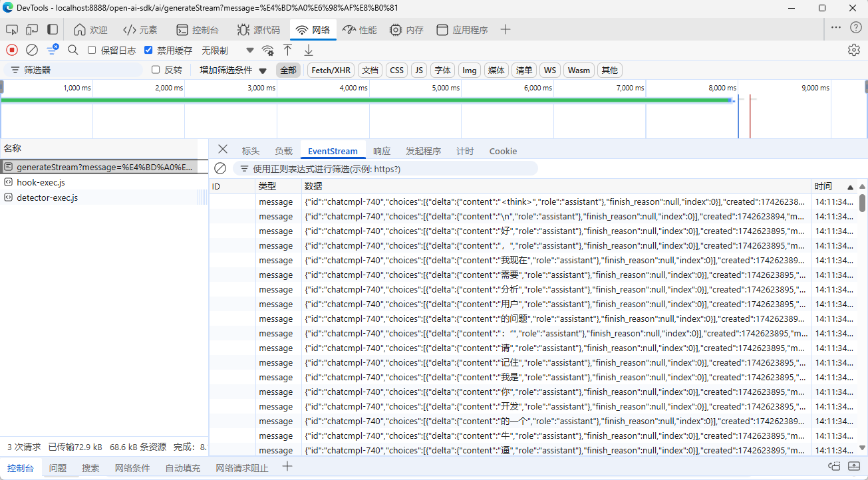Image resolution: width=868 pixels, height=480 pixels.
Task: Open the 控制台 panel tab
Action: pyautogui.click(x=197, y=30)
